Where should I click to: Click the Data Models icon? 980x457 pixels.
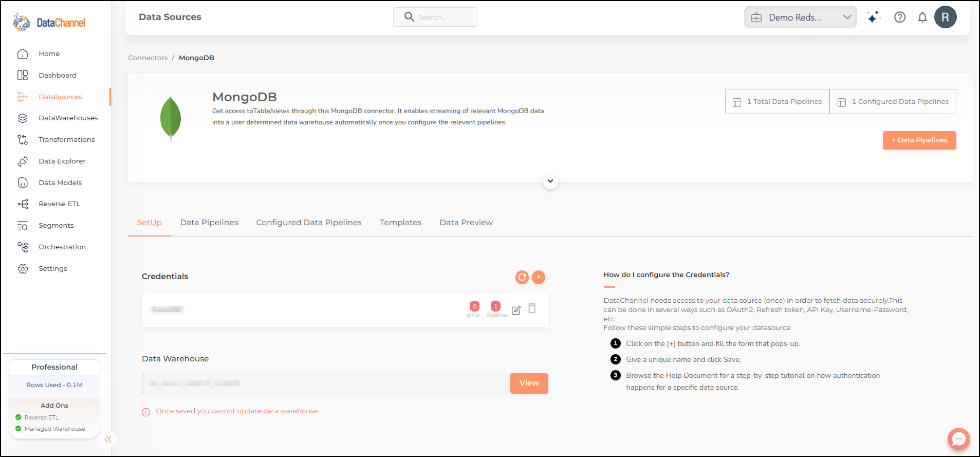23,182
